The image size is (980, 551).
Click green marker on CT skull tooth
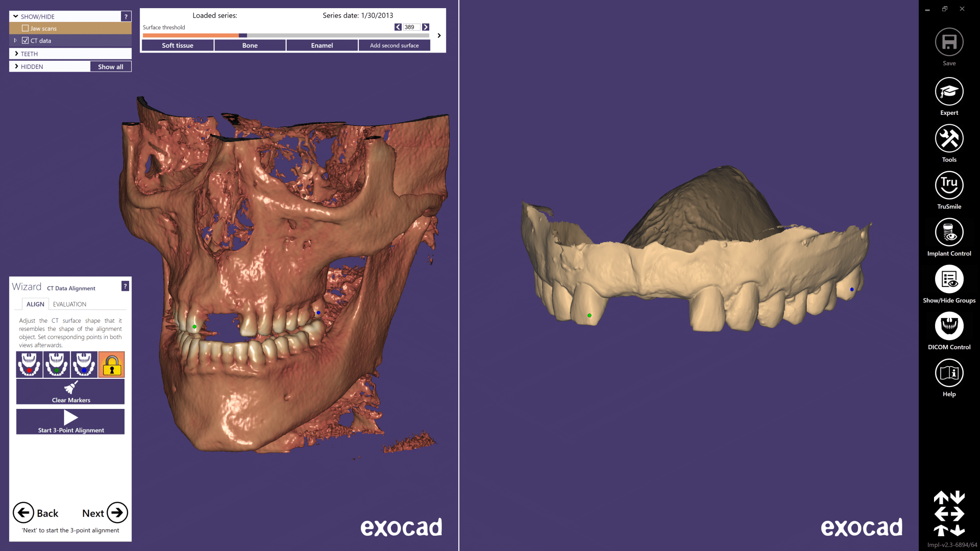click(x=194, y=327)
